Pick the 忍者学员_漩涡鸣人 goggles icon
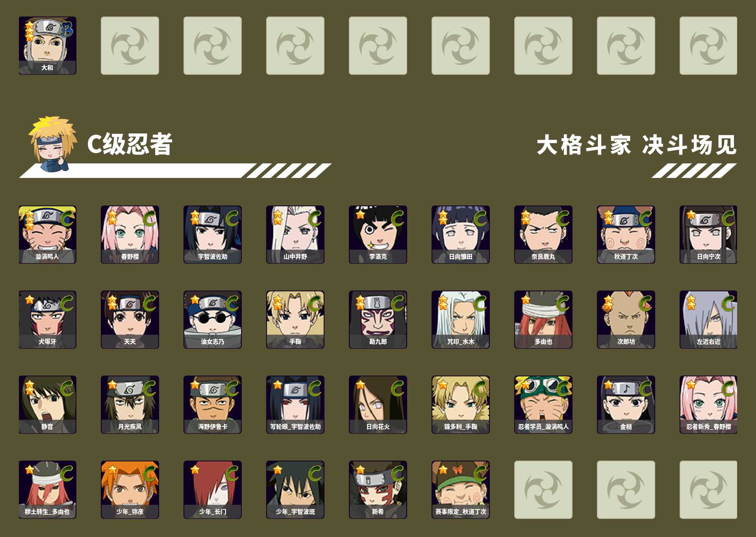The width and height of the screenshot is (756, 537). point(543,405)
